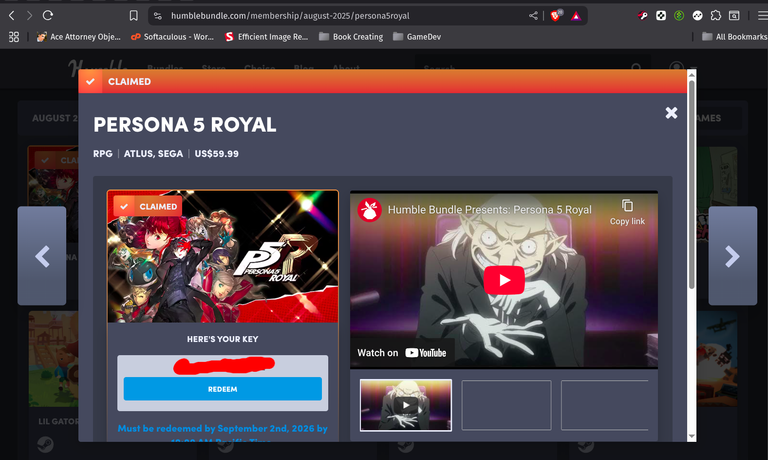The width and height of the screenshot is (768, 460).
Task: Click the ATLUS, SEGA publisher text
Action: coord(153,154)
